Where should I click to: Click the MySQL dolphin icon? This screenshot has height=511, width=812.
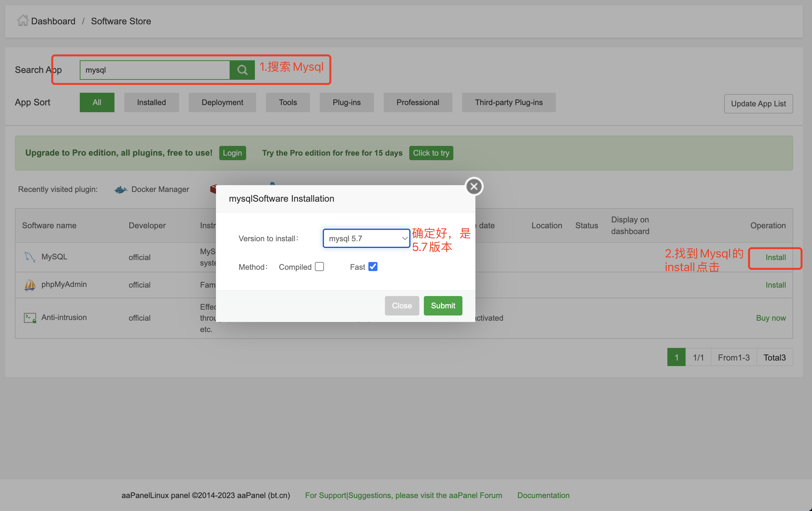(x=30, y=257)
